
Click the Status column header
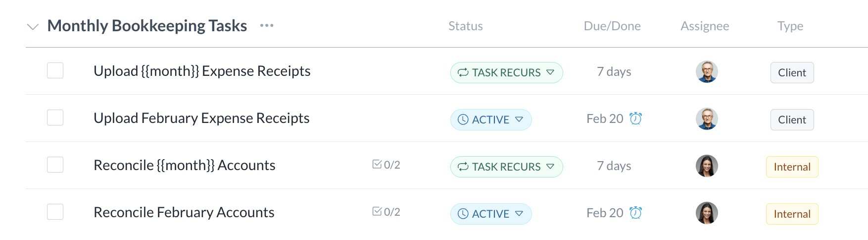click(x=465, y=26)
